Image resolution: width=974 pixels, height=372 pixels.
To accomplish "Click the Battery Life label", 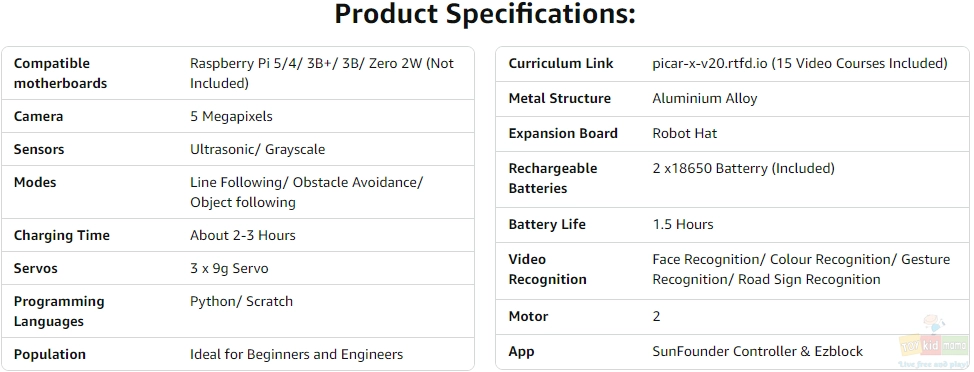I will click(x=547, y=224).
